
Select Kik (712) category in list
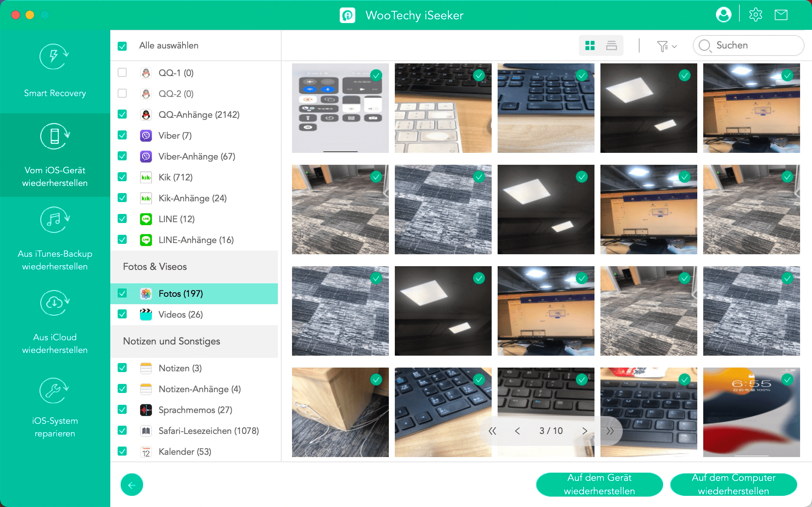coord(175,177)
